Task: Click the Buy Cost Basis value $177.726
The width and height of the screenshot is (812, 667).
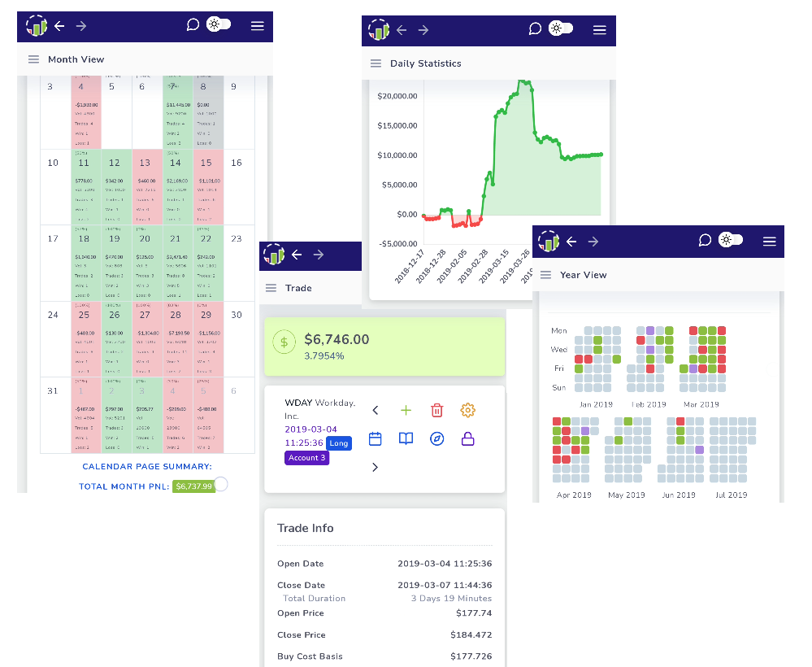Action: [471, 656]
